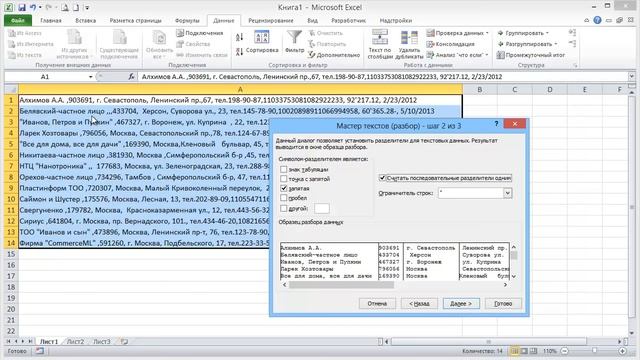Click the dialog help question mark icon
640x360 pixels.
click(496, 123)
